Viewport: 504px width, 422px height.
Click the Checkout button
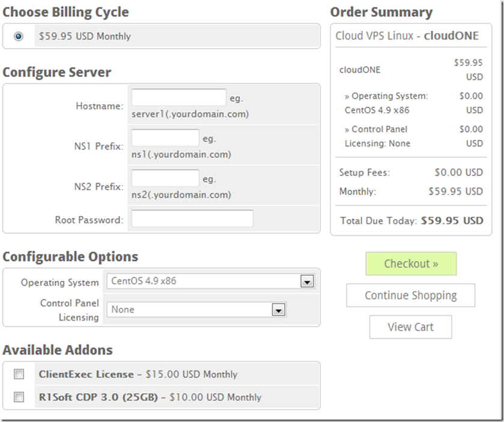[411, 264]
